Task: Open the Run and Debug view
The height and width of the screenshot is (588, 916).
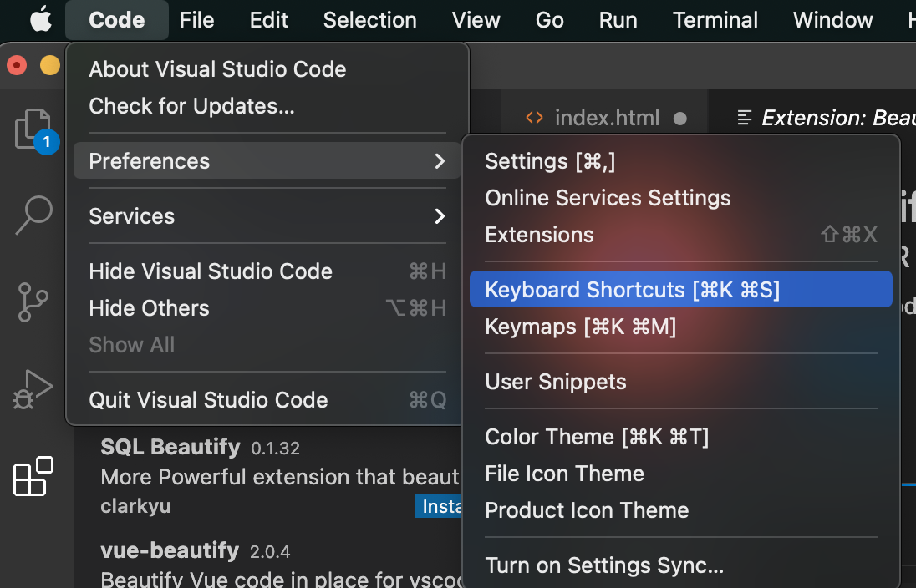Action: pyautogui.click(x=33, y=389)
